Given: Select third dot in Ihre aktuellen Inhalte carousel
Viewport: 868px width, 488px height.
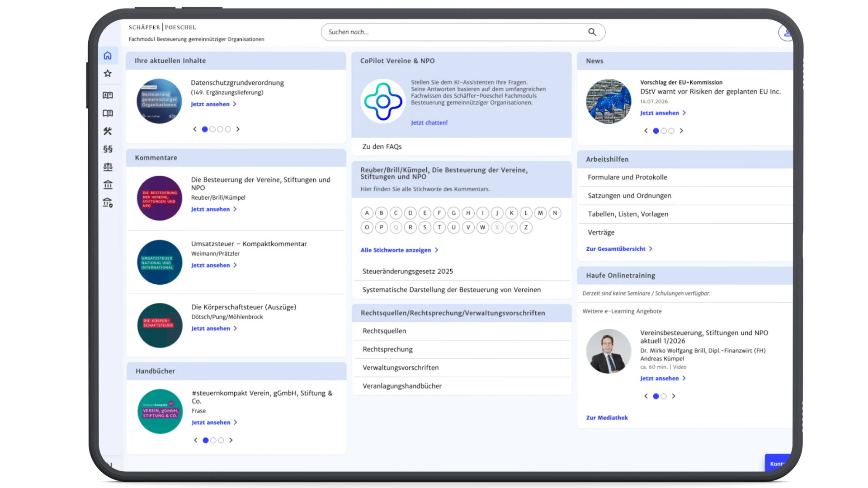Looking at the screenshot, I should [220, 129].
